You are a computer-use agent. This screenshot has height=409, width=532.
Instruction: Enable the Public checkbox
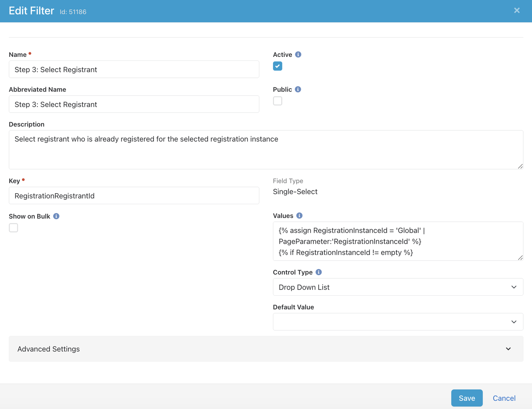tap(278, 101)
